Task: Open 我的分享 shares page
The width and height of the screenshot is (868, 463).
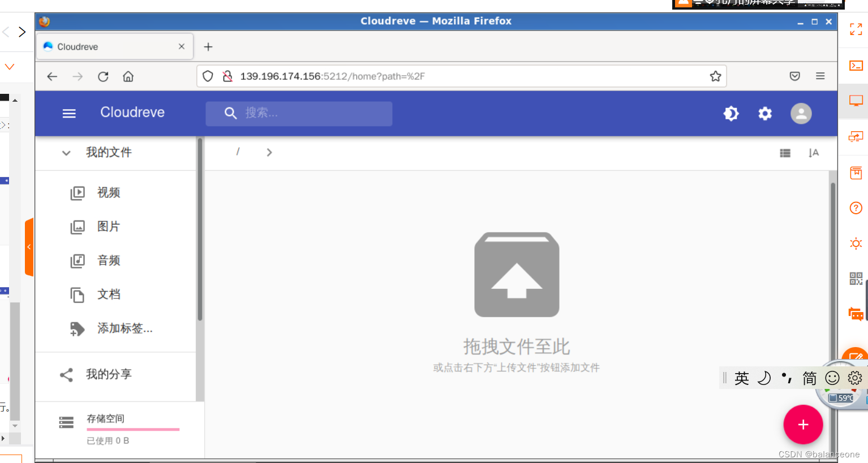Action: click(109, 374)
